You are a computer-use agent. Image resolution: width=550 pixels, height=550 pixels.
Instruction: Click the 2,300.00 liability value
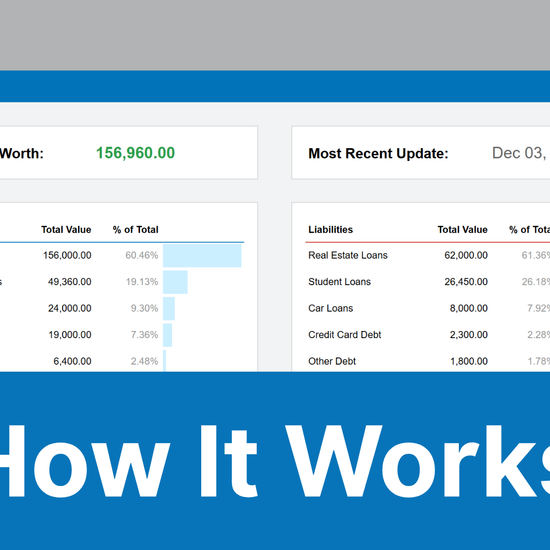pos(469,335)
